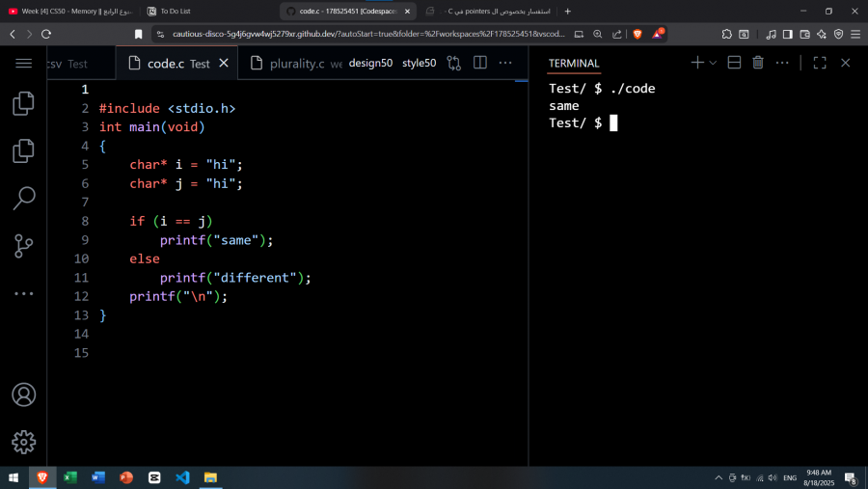
Task: Click the printf("\n"); line
Action: (178, 296)
